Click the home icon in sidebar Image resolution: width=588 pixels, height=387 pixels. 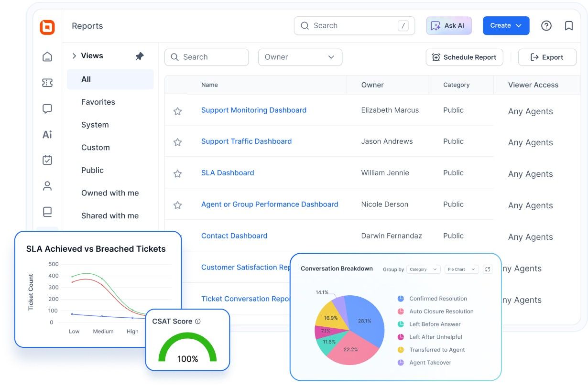[x=47, y=57]
